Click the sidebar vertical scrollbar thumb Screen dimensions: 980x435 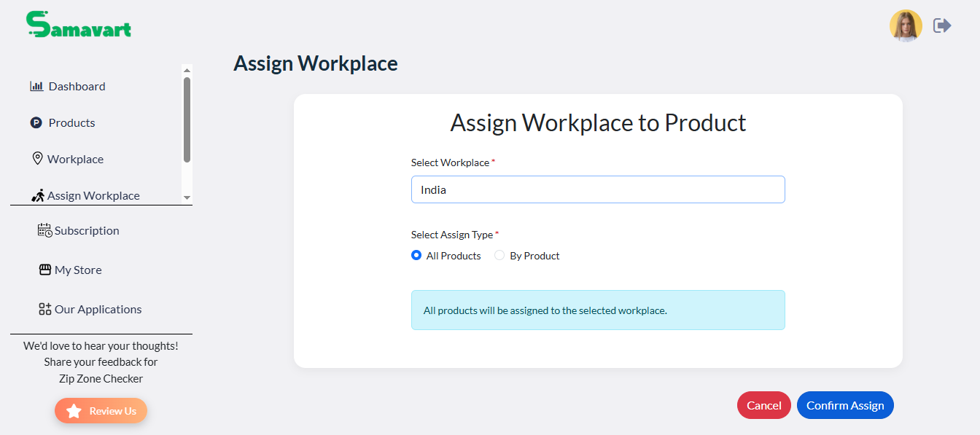click(187, 119)
